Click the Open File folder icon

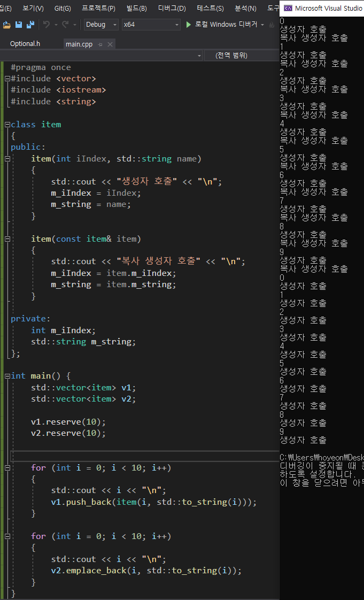[6, 25]
